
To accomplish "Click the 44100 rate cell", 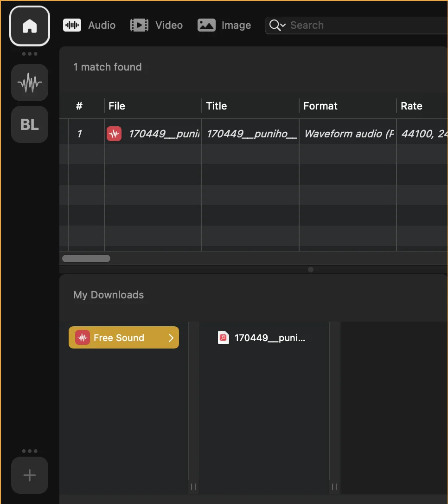I will pyautogui.click(x=424, y=134).
